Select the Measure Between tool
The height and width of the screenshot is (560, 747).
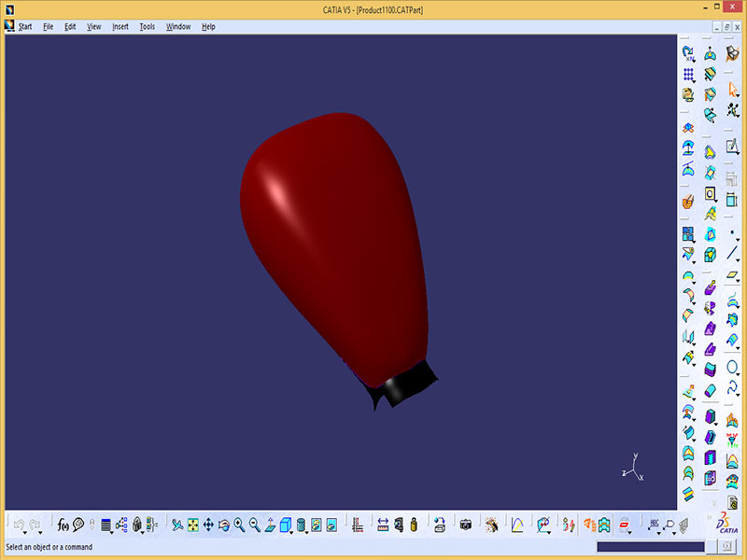383,525
